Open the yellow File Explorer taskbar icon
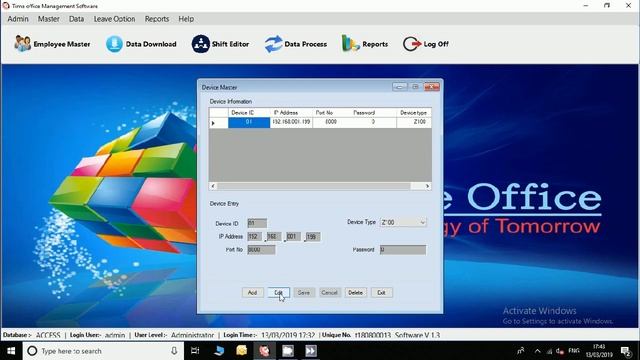The height and width of the screenshot is (360, 640). click(x=242, y=351)
